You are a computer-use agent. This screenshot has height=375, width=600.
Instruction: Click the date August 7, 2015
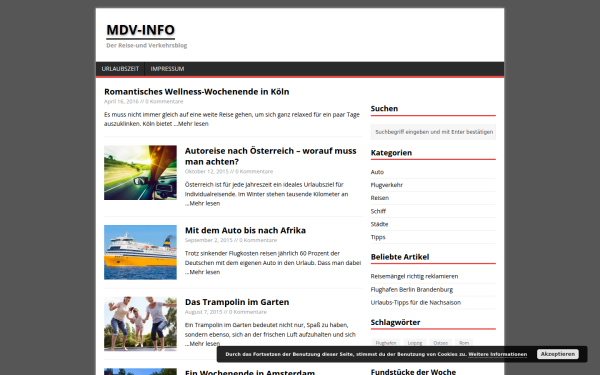(204, 312)
